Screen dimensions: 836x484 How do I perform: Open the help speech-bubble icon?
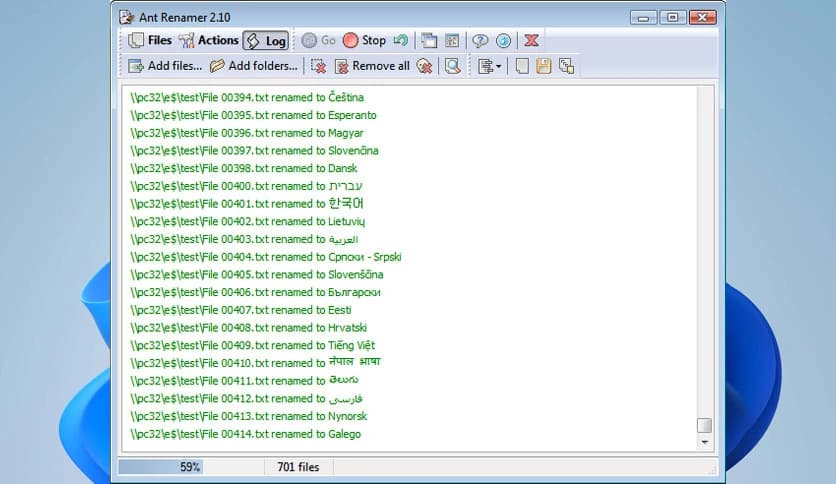coord(480,41)
